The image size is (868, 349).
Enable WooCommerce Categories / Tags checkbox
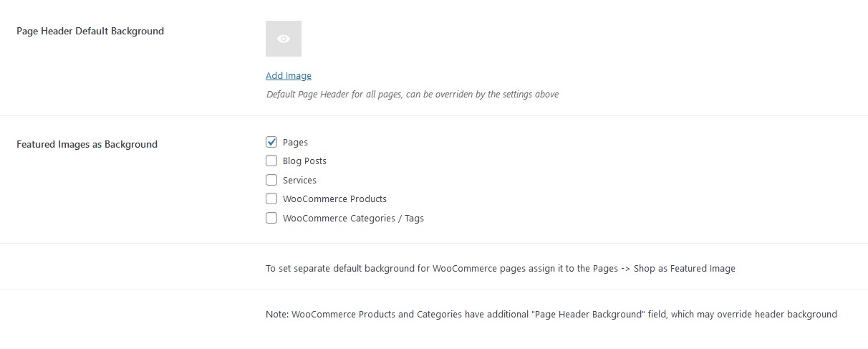click(271, 218)
